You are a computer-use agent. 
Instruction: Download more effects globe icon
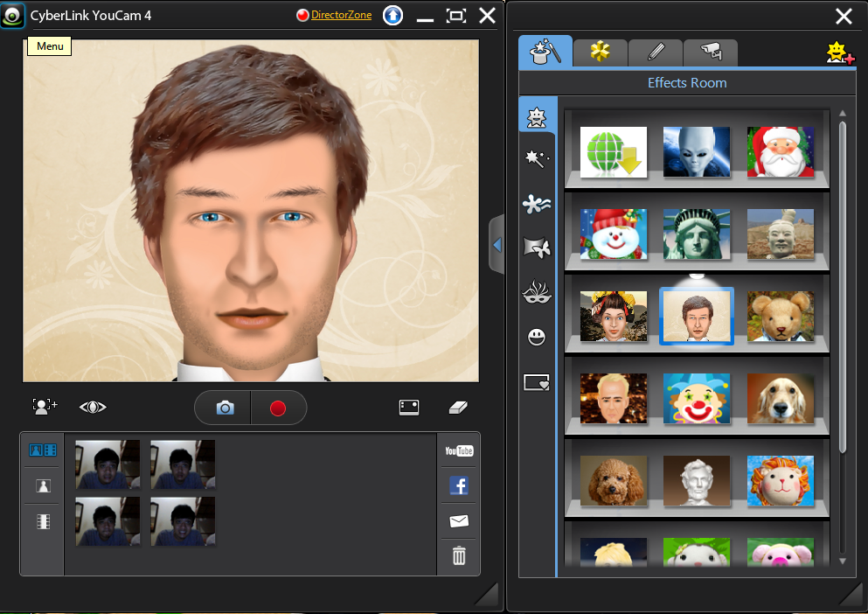pyautogui.click(x=614, y=152)
